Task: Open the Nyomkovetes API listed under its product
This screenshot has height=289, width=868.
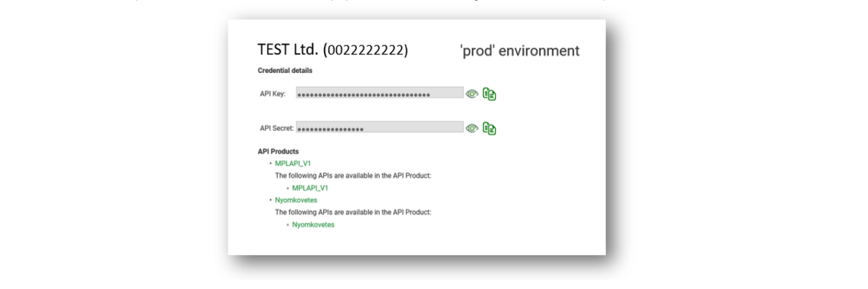Action: coord(313,225)
